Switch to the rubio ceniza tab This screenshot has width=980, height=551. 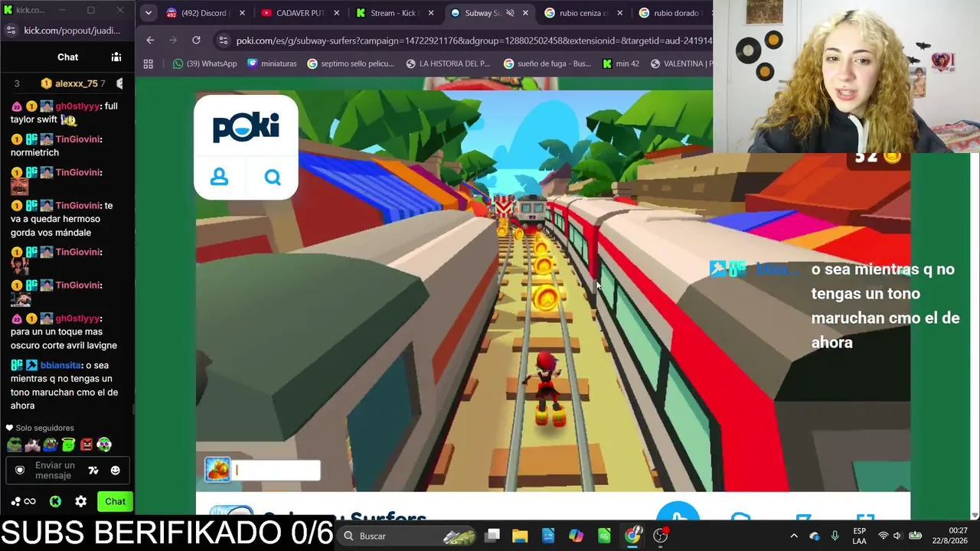pos(583,13)
